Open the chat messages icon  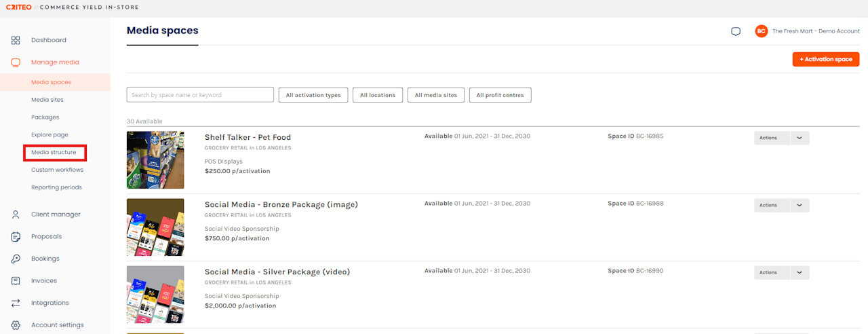pos(736,31)
